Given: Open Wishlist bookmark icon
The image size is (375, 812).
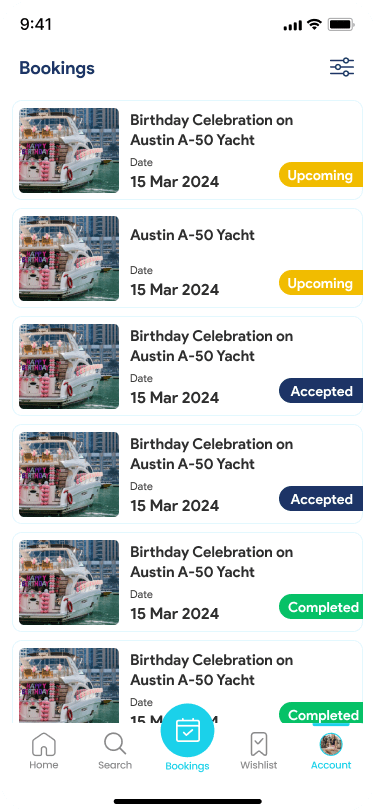Looking at the screenshot, I should [x=259, y=744].
